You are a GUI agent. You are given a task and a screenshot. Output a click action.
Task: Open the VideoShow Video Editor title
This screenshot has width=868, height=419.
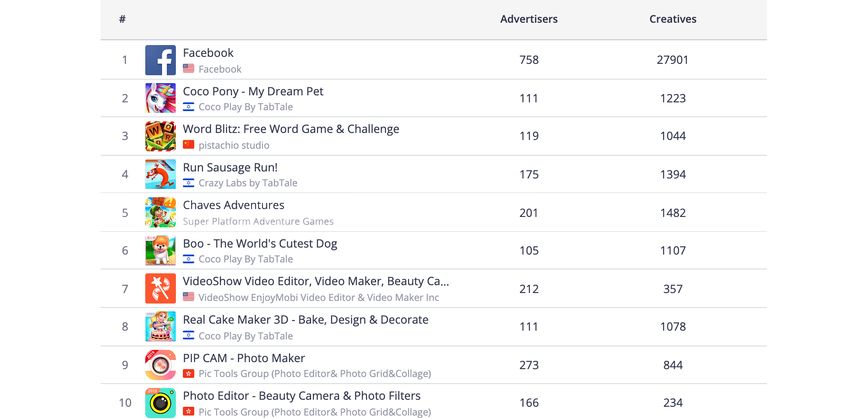316,281
